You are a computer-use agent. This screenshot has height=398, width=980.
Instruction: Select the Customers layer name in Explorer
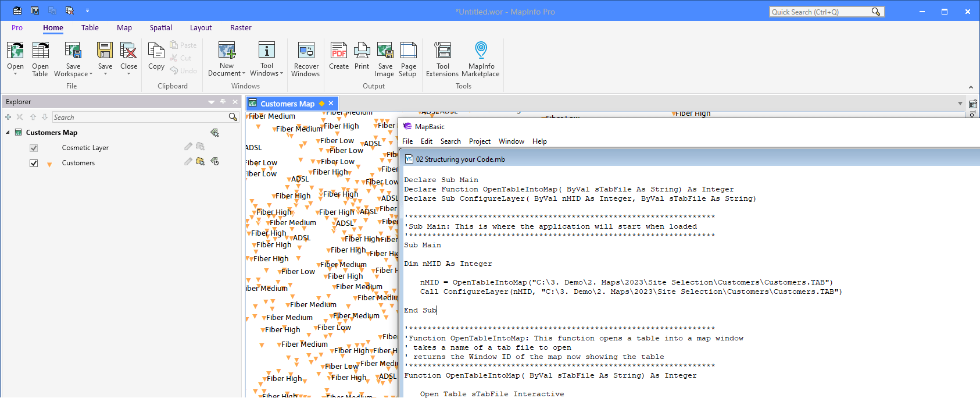tap(78, 163)
